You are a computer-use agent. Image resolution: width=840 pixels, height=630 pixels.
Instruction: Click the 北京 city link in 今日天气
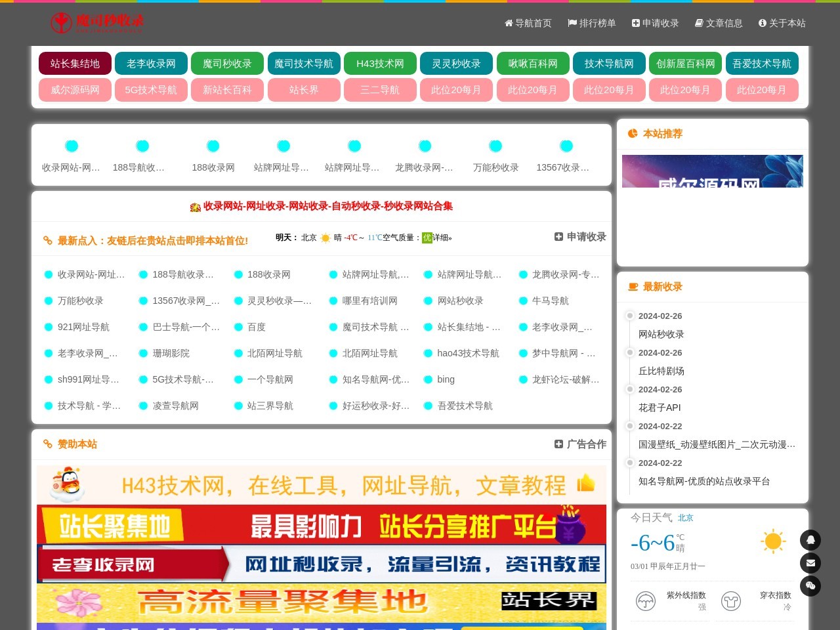(685, 518)
